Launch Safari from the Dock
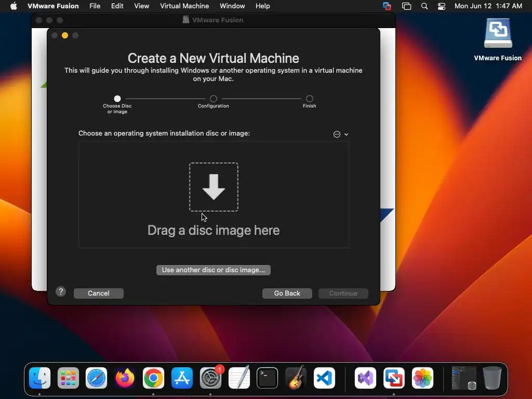This screenshot has width=532, height=399. coord(96,378)
